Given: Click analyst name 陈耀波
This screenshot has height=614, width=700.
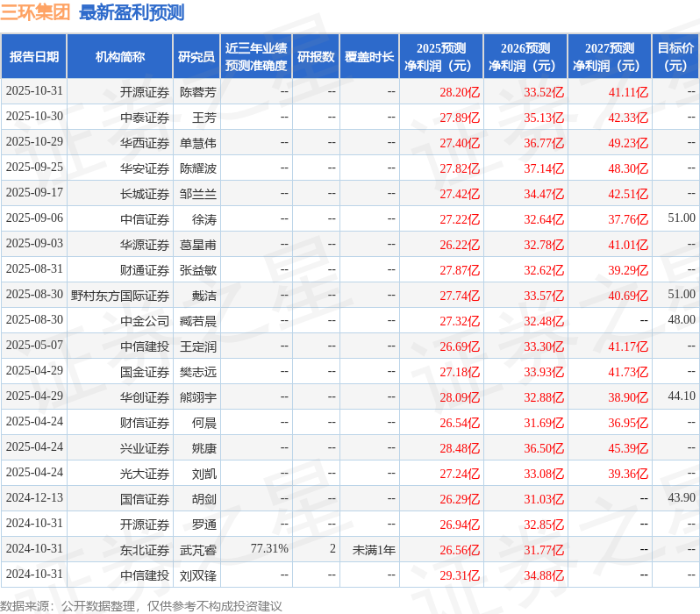Looking at the screenshot, I should [198, 168].
